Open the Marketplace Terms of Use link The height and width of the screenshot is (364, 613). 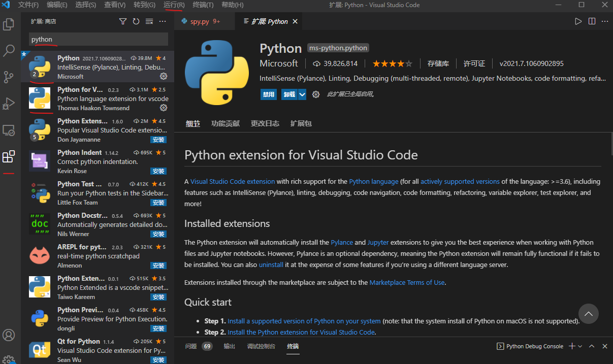pos(407,282)
